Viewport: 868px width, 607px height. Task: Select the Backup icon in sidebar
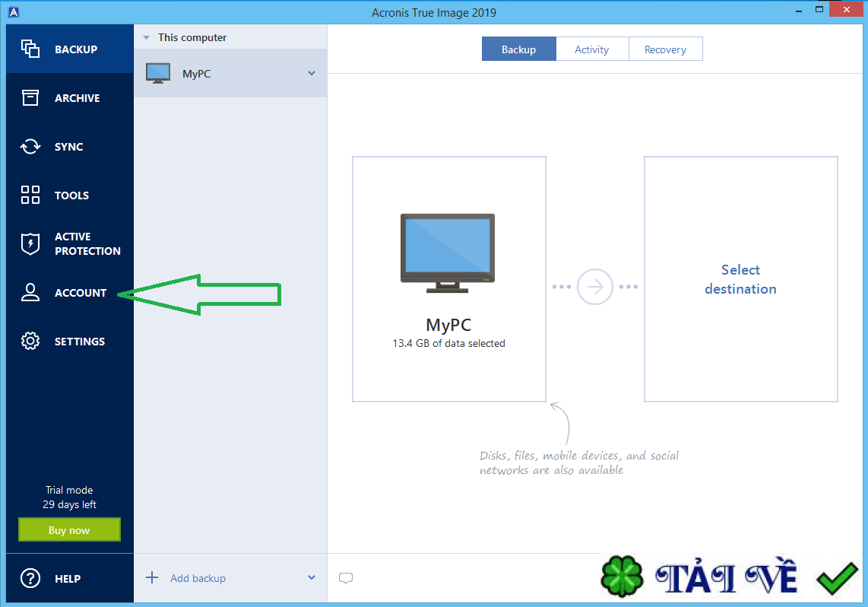point(30,48)
